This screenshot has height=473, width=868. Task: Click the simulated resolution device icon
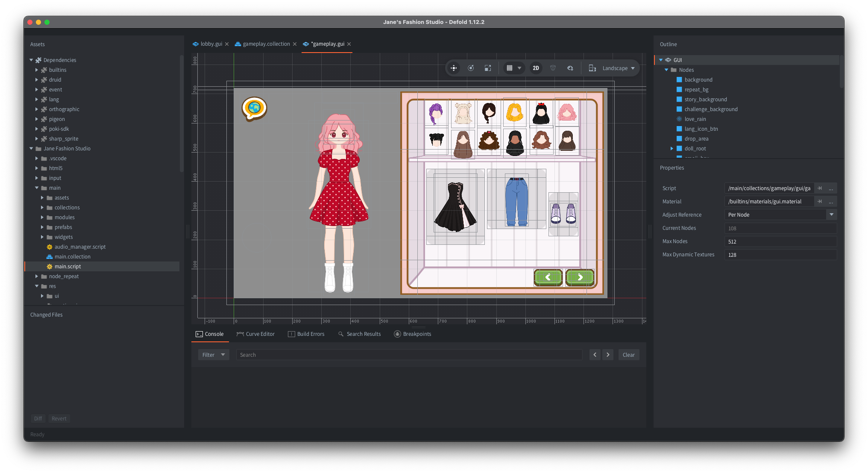(592, 68)
